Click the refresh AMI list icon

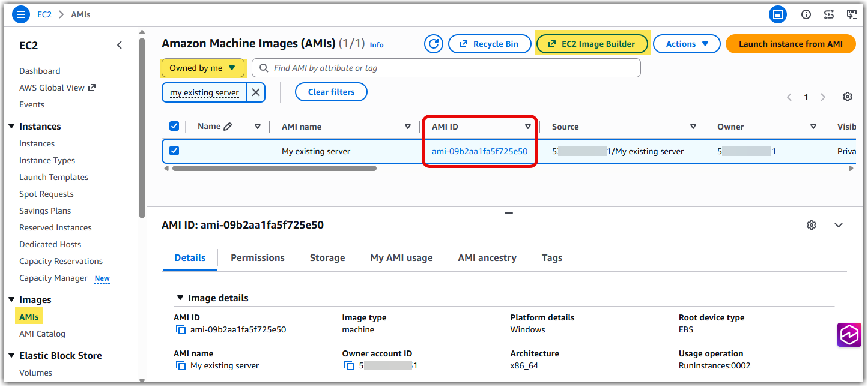(433, 44)
